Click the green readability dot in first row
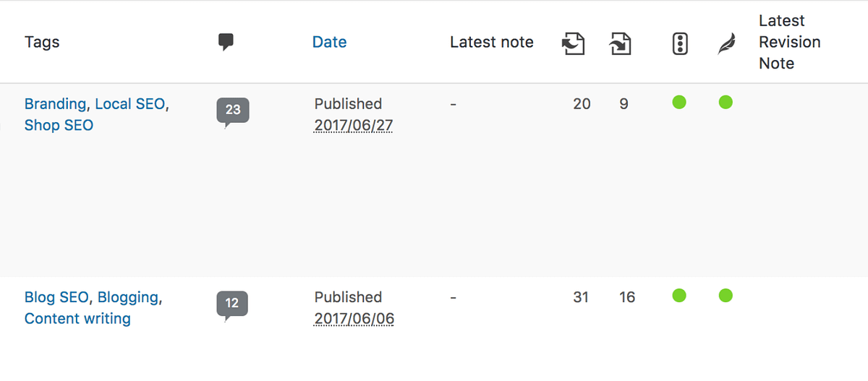The image size is (868, 381). point(726,103)
